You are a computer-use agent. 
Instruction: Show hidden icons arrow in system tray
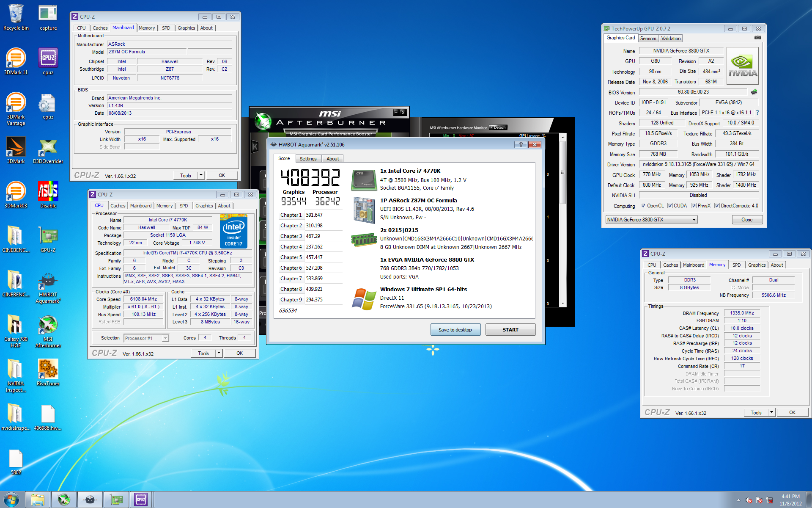(x=738, y=500)
